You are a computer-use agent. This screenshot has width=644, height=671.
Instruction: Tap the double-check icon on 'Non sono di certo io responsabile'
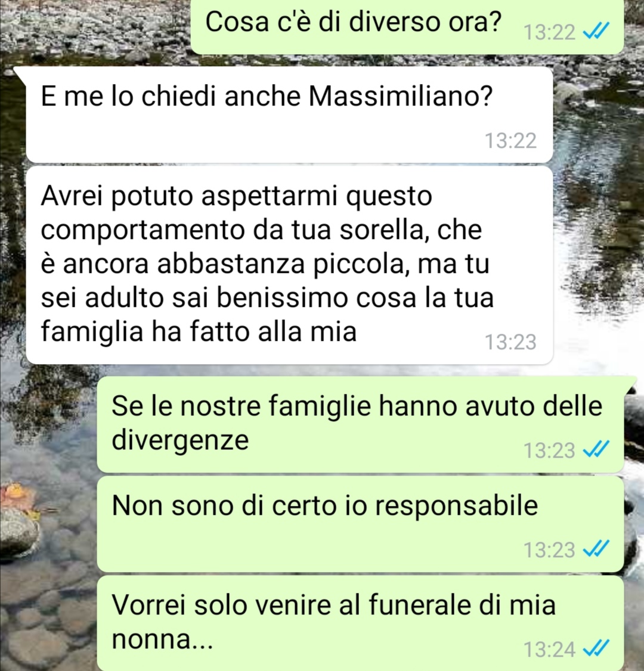click(x=596, y=549)
